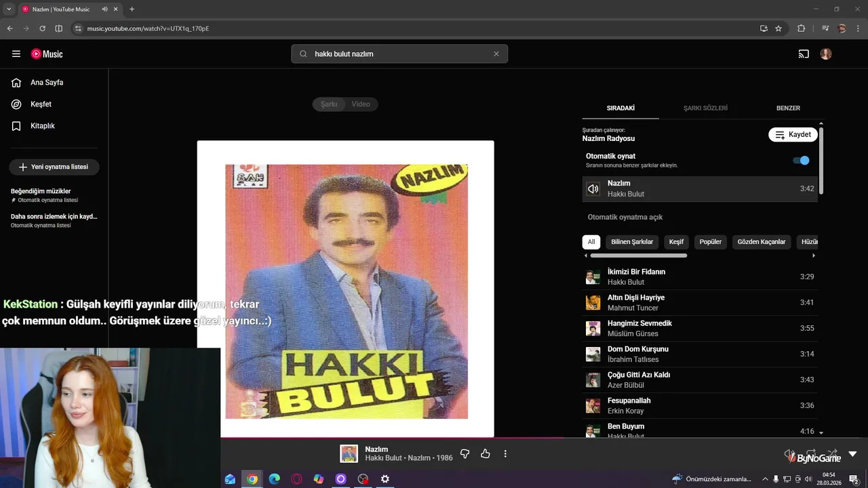The width and height of the screenshot is (868, 488).
Task: Click the search field with hakkı bulut nazlım
Action: 399,54
